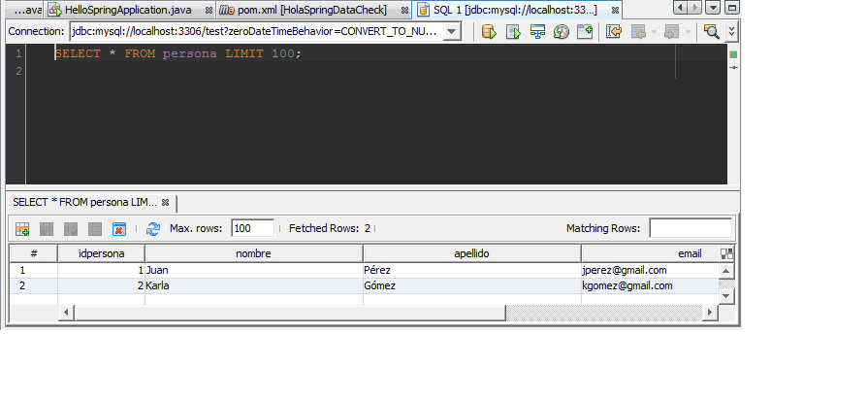Click the grayed Back navigation icon
The image size is (868, 400).
tap(638, 32)
